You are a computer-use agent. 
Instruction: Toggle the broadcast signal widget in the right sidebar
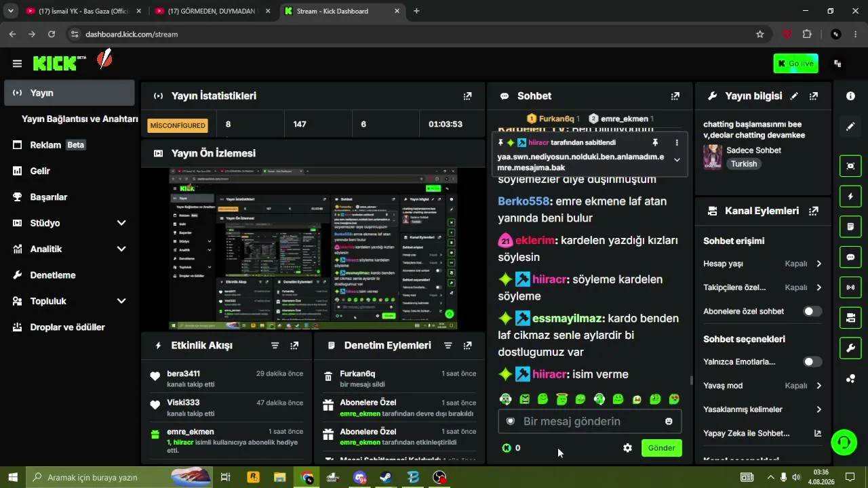(x=850, y=287)
